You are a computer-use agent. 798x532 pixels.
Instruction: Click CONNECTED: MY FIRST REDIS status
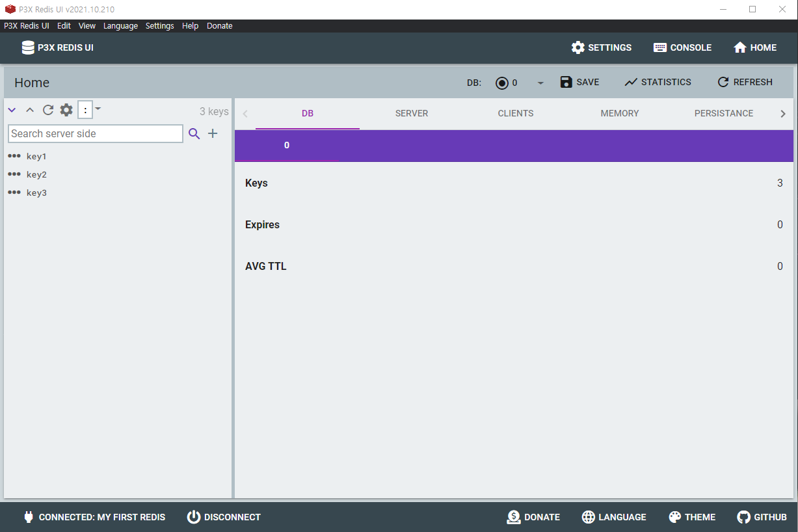pyautogui.click(x=102, y=517)
